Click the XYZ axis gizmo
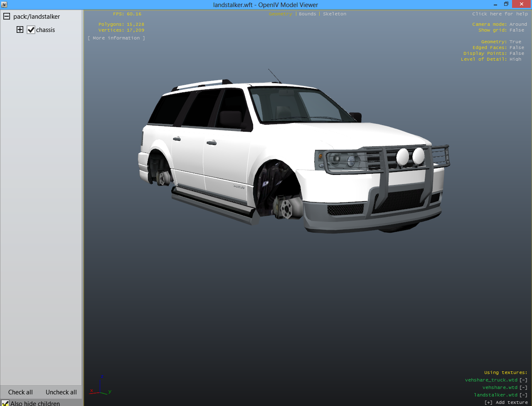532x406 pixels. [101, 386]
